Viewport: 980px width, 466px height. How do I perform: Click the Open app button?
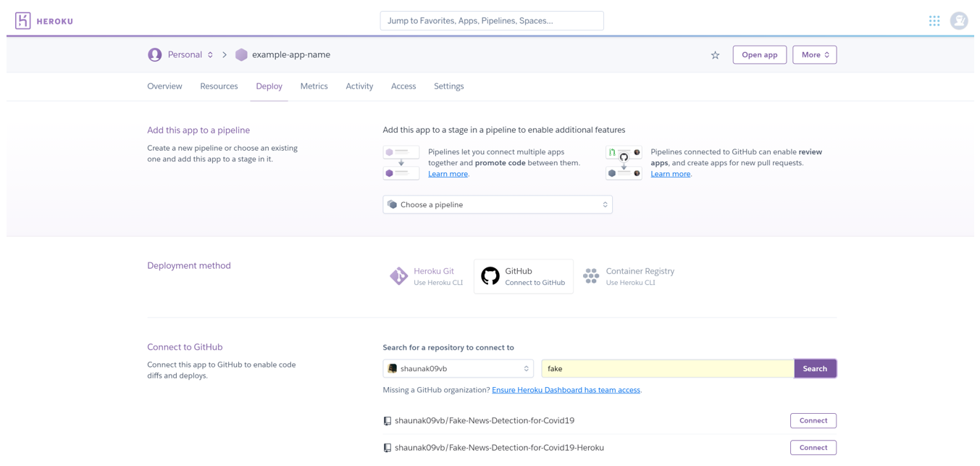[759, 55]
